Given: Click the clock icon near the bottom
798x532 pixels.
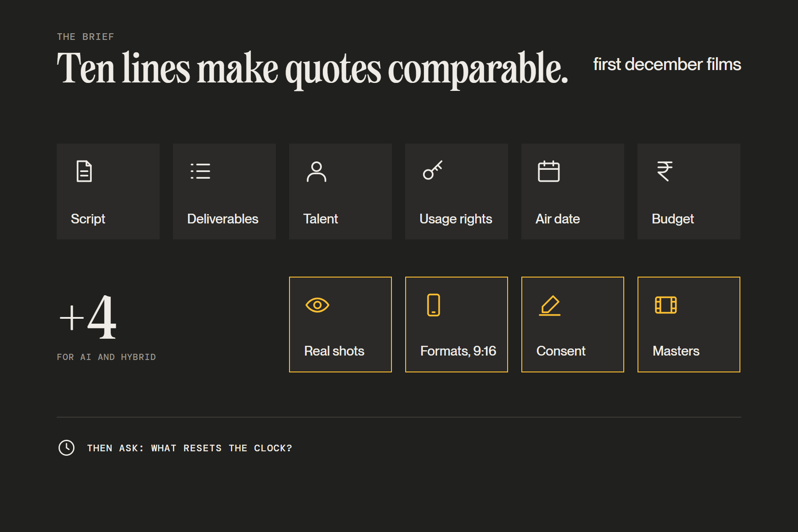Looking at the screenshot, I should (66, 448).
